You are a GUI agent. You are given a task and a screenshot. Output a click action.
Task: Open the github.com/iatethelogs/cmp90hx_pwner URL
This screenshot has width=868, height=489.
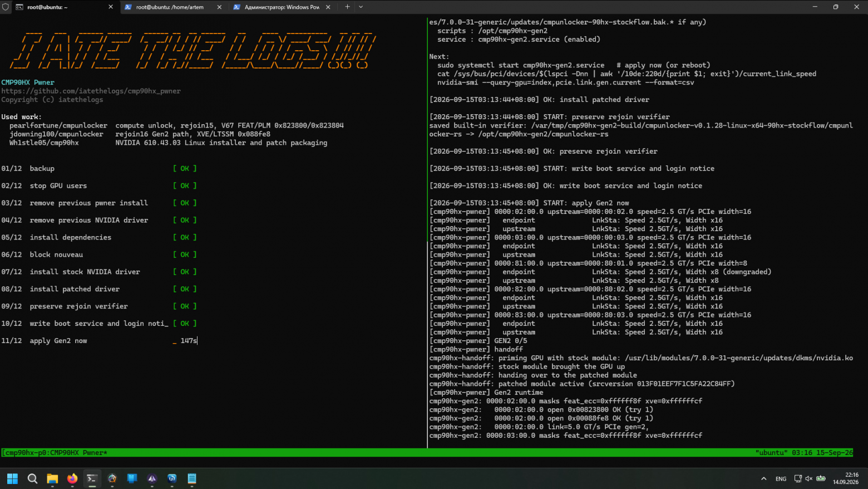click(x=91, y=91)
